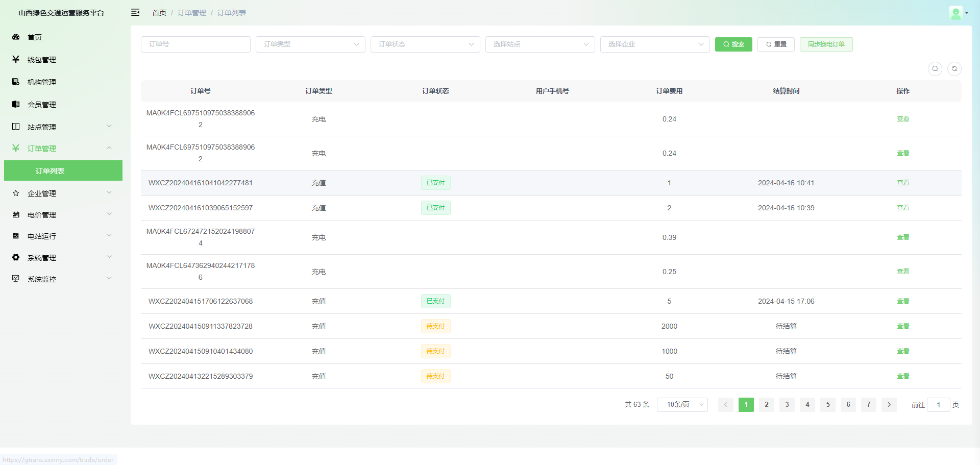This screenshot has width=980, height=465.
Task: Expand the 系统管理 menu chevron
Action: pyautogui.click(x=109, y=257)
